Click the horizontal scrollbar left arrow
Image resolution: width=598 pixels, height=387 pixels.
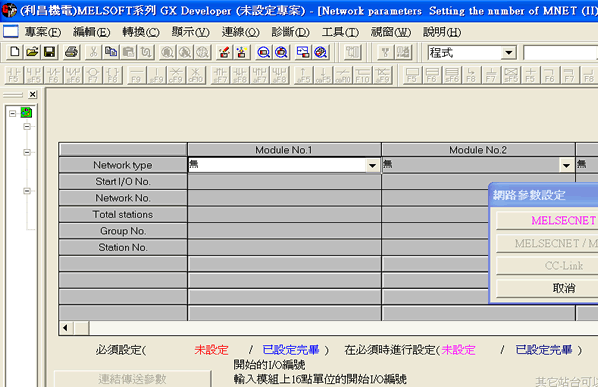coord(66,328)
